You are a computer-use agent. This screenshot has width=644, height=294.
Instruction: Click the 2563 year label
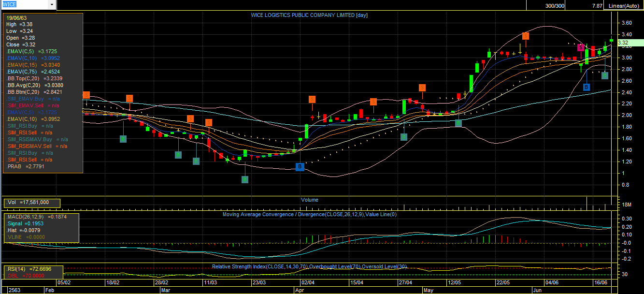pyautogui.click(x=14, y=291)
